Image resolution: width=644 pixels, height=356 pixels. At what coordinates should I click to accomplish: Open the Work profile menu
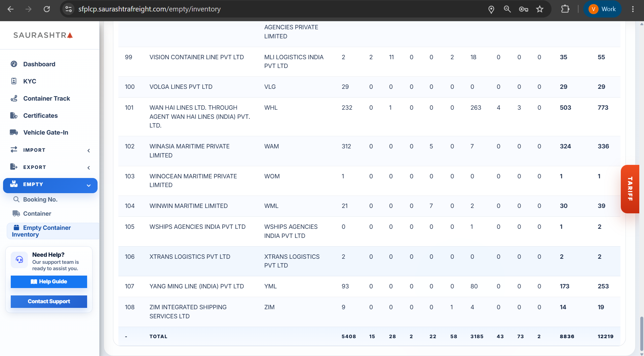[603, 9]
